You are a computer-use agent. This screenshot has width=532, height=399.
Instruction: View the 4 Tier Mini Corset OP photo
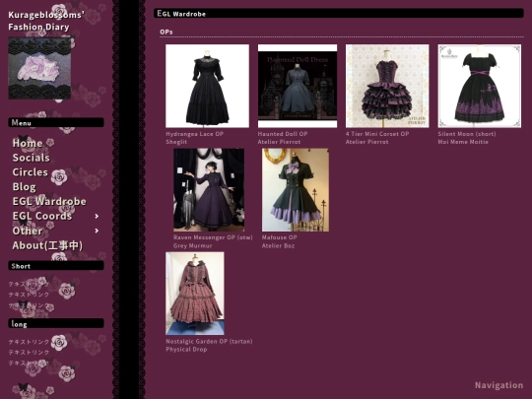[387, 86]
